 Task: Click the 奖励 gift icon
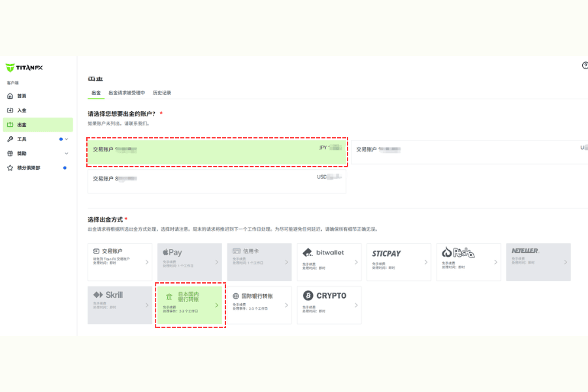pyautogui.click(x=10, y=154)
